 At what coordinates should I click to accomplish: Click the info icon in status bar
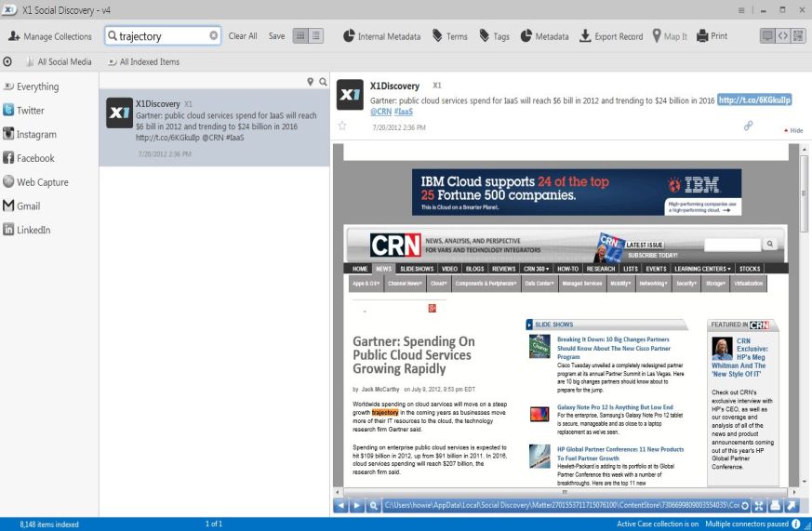tap(796, 524)
